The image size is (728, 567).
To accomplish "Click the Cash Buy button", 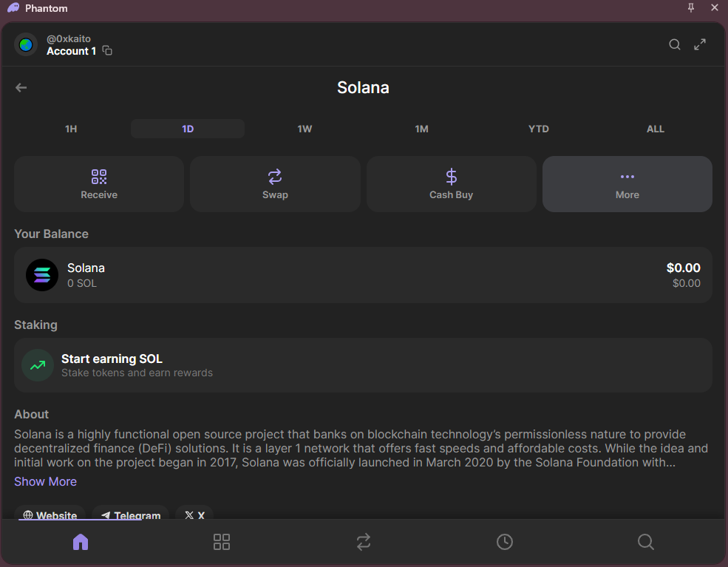I will coord(452,184).
